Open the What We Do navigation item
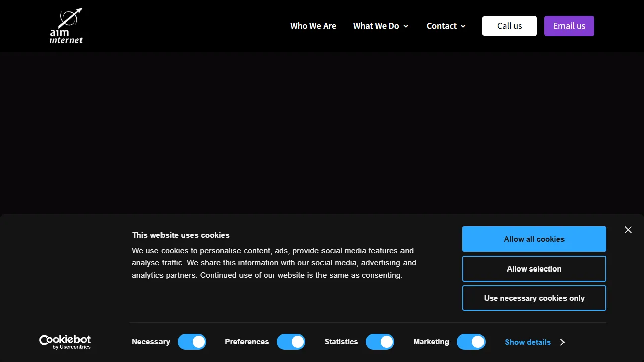 coord(376,26)
